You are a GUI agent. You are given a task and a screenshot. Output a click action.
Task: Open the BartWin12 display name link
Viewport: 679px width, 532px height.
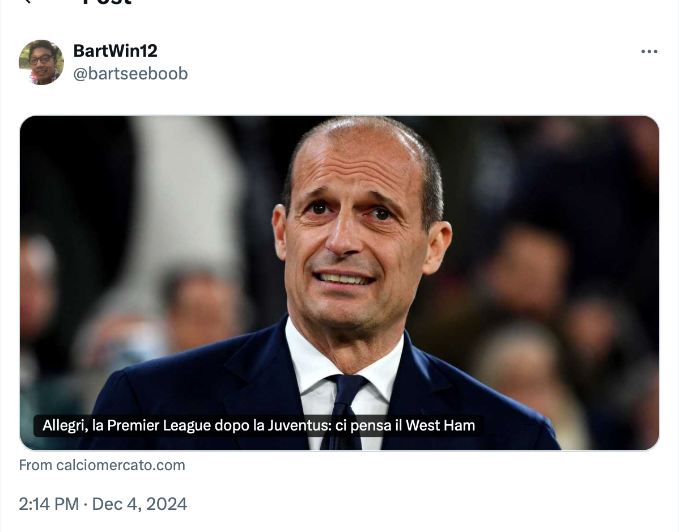[115, 51]
